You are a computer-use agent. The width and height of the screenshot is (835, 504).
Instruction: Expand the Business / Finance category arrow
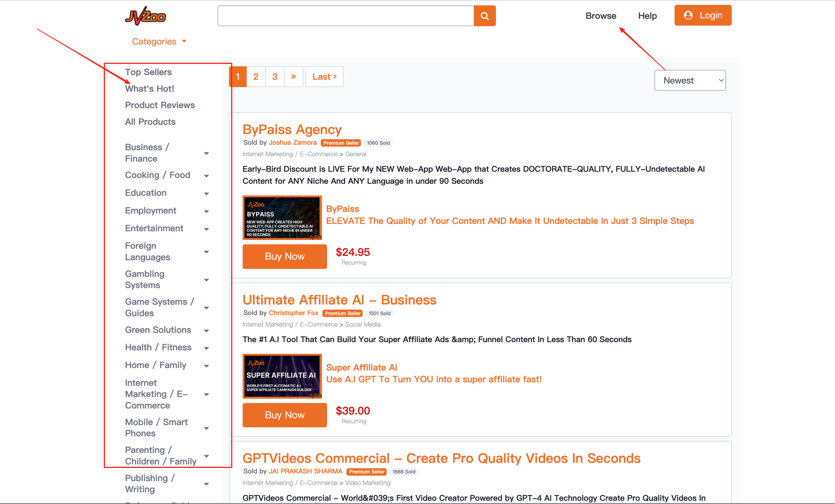tap(206, 153)
